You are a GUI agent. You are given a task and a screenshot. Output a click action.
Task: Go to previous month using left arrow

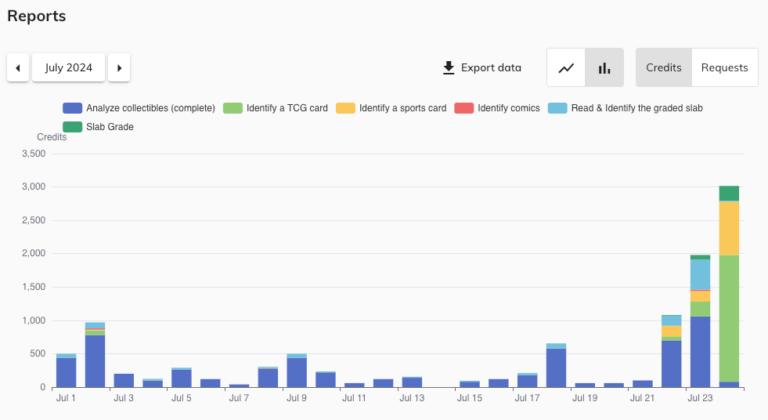[18, 68]
